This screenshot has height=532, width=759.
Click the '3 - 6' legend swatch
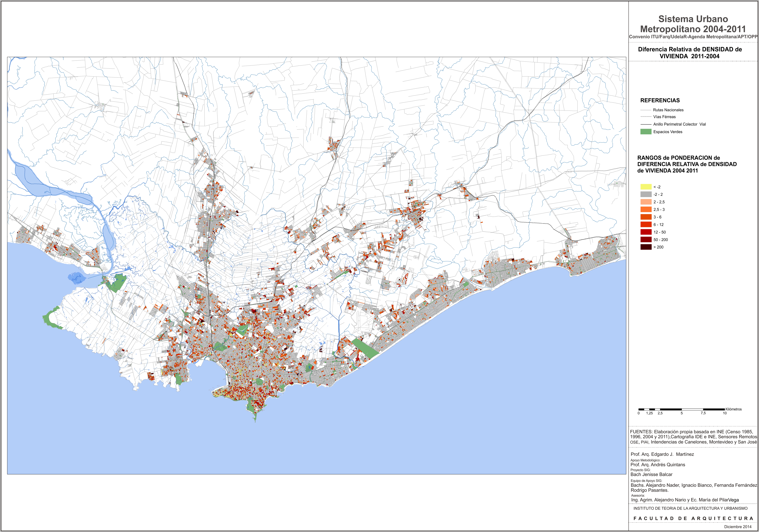coord(646,217)
